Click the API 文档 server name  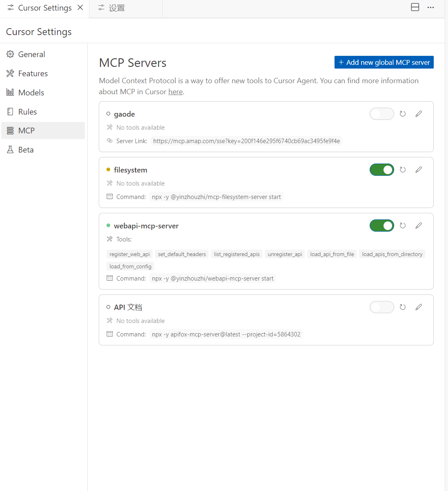[x=128, y=307]
